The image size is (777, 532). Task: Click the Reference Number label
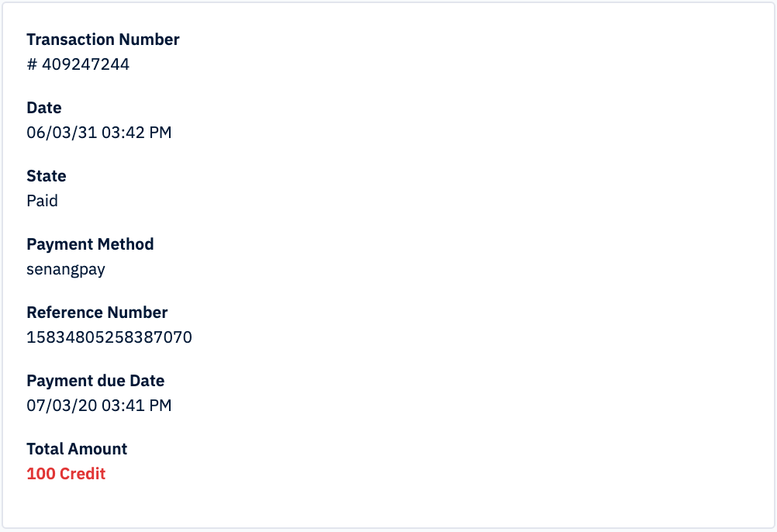pos(97,313)
